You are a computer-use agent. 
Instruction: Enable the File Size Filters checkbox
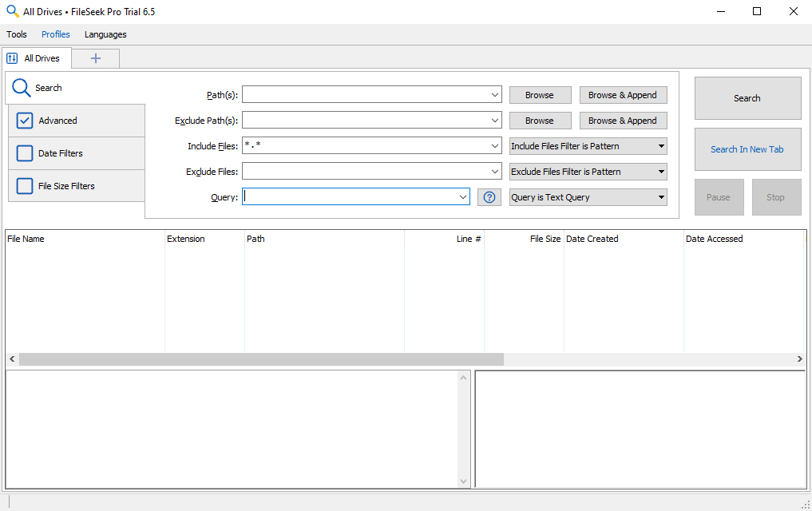click(x=25, y=186)
